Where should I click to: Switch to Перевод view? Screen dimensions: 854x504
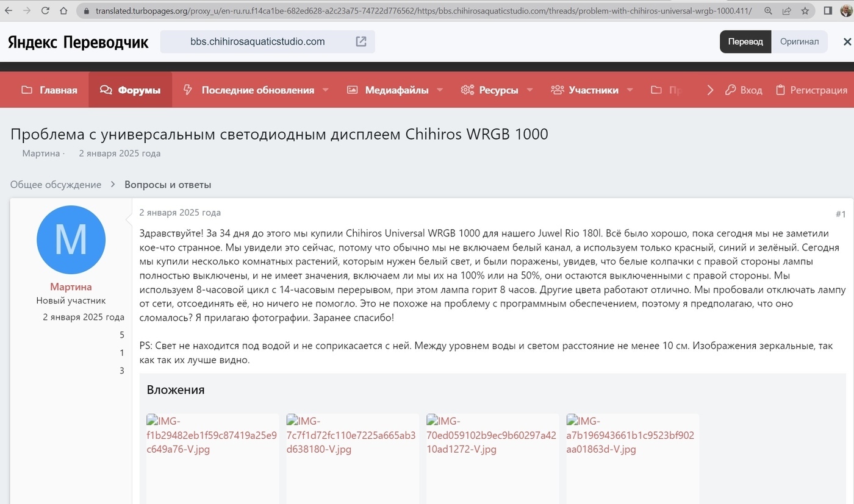tap(745, 41)
